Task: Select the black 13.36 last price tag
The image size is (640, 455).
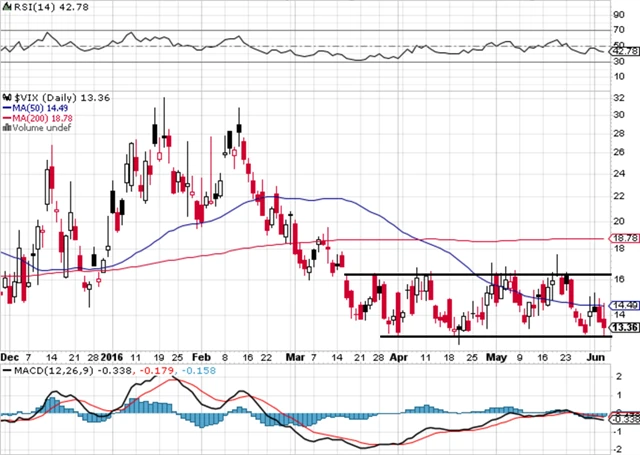Action: [624, 327]
